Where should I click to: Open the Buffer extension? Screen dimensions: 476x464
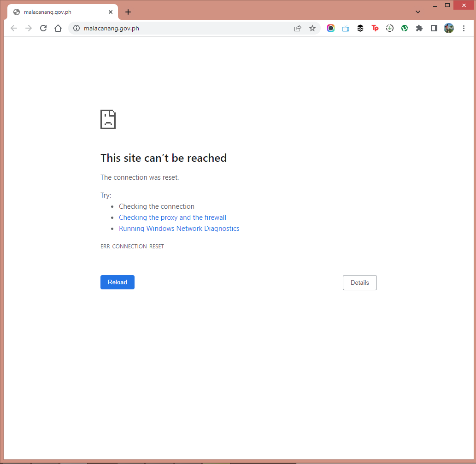tap(360, 28)
